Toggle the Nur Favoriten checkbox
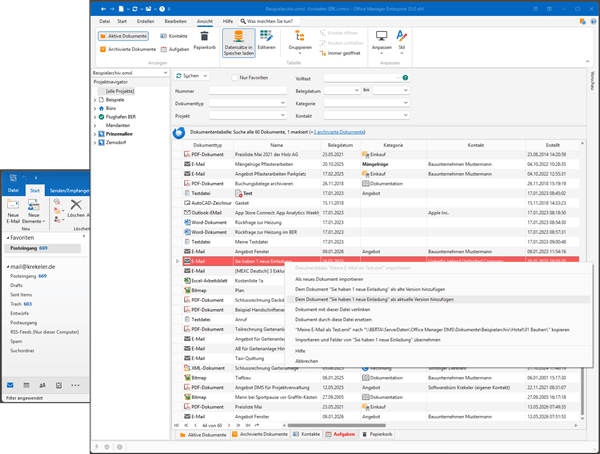The height and width of the screenshot is (454, 600). (235, 78)
